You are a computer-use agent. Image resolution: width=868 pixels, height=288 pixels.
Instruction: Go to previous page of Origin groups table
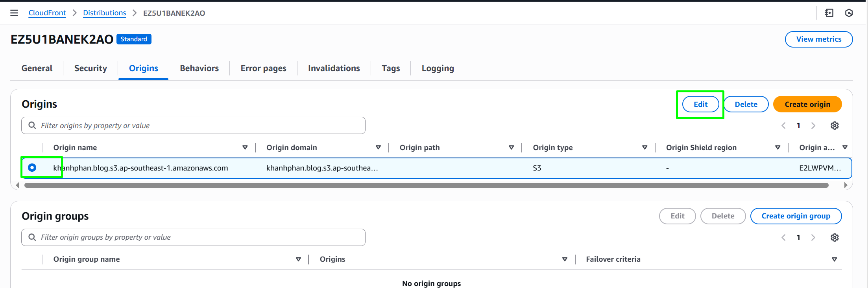pos(783,238)
